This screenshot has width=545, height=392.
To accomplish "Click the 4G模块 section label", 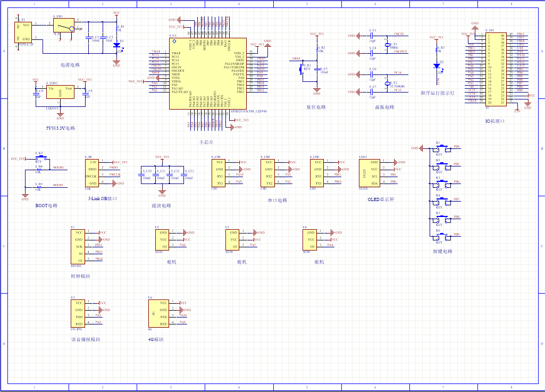I will 156,339.
